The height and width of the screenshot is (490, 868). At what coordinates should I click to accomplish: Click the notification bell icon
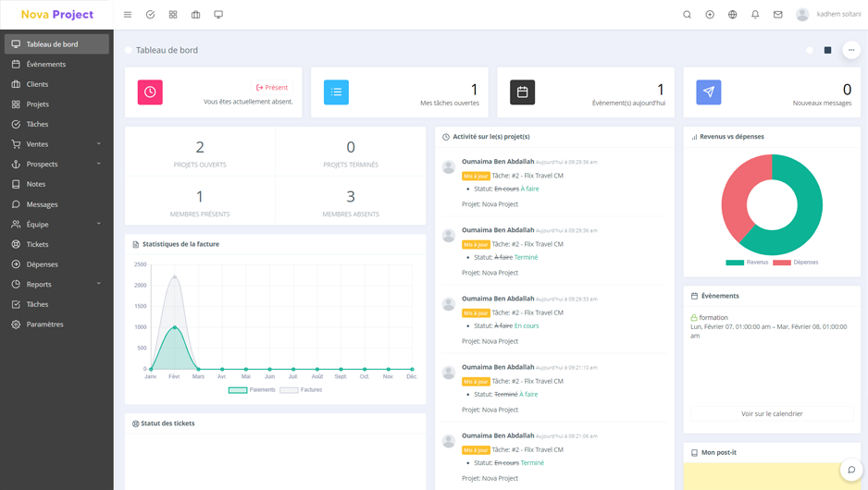(x=755, y=15)
